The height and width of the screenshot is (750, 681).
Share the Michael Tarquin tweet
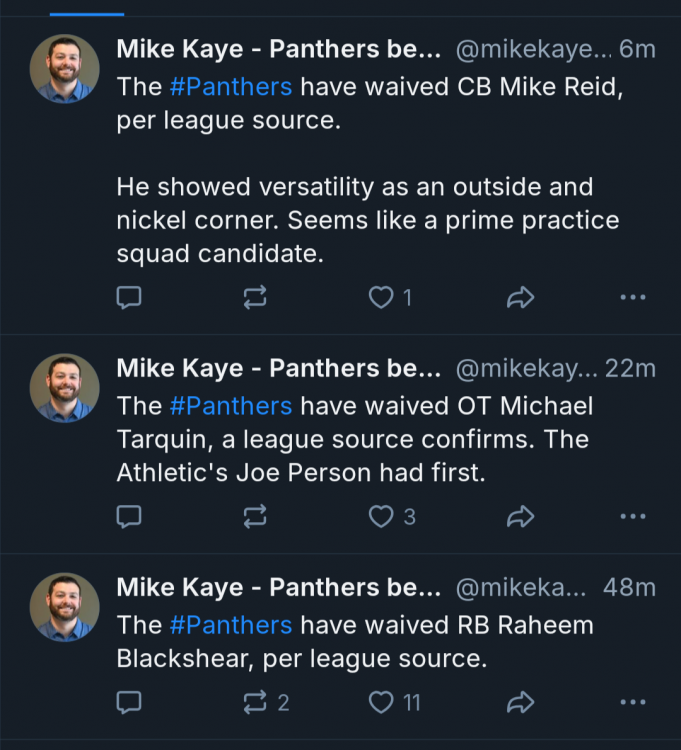tap(520, 516)
